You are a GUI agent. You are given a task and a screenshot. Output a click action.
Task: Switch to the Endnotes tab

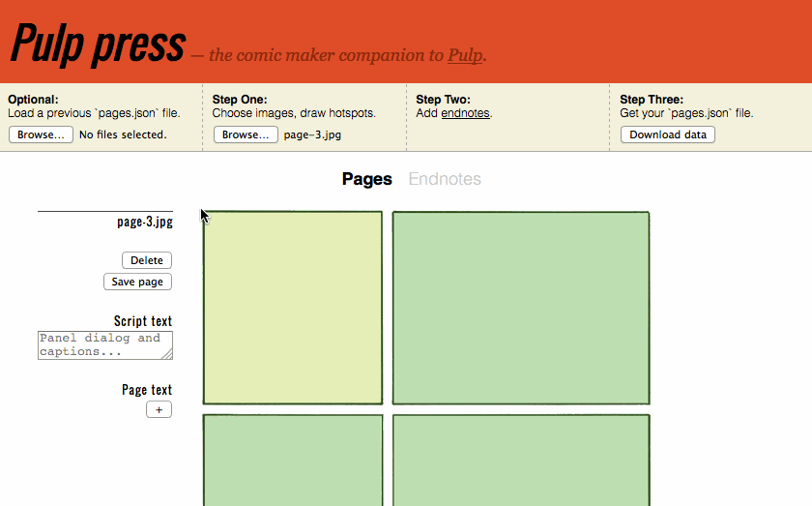(445, 179)
